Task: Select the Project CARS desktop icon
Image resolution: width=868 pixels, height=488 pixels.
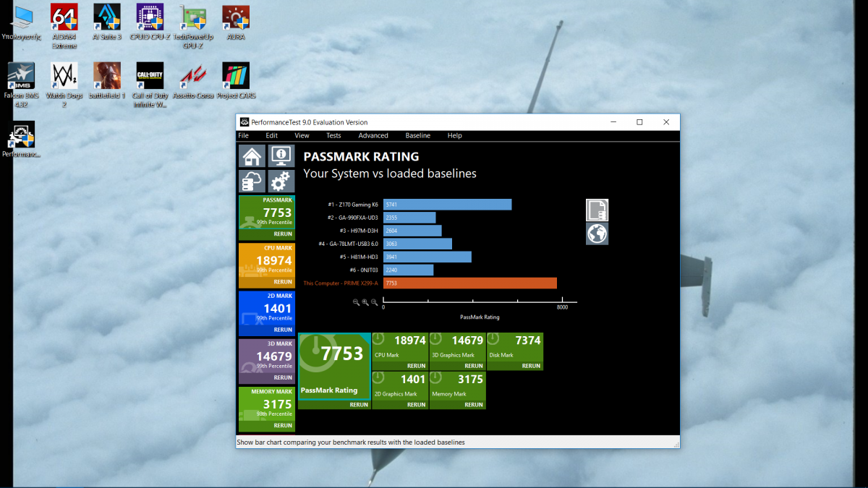Action: (x=236, y=80)
